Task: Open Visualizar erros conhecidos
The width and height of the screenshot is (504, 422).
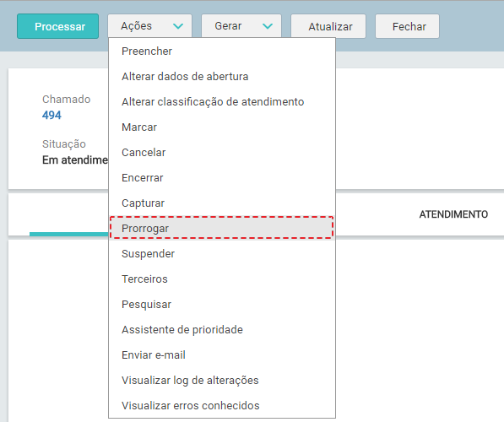Action: 222,406
